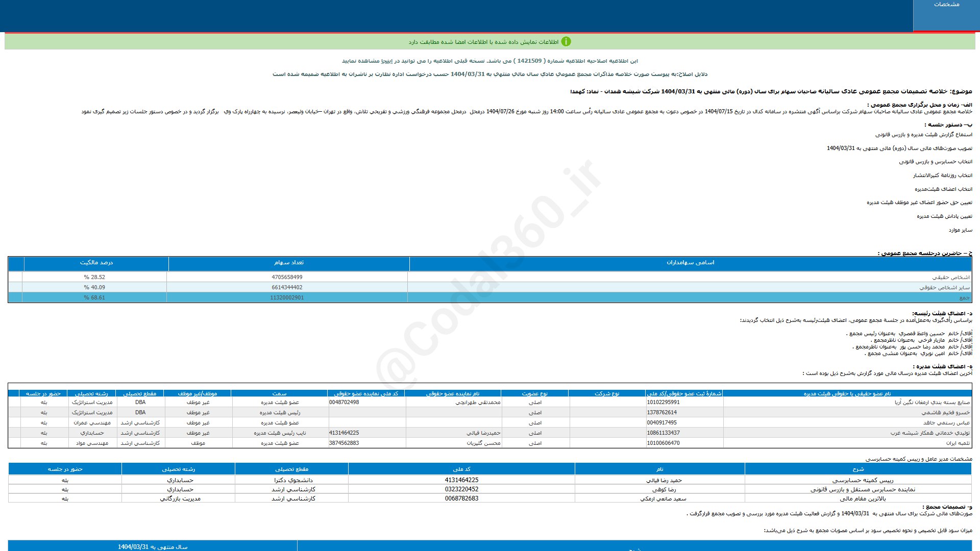Select the سایر اشخاص حقوقی row
The height and width of the screenshot is (551, 980).
click(944, 288)
